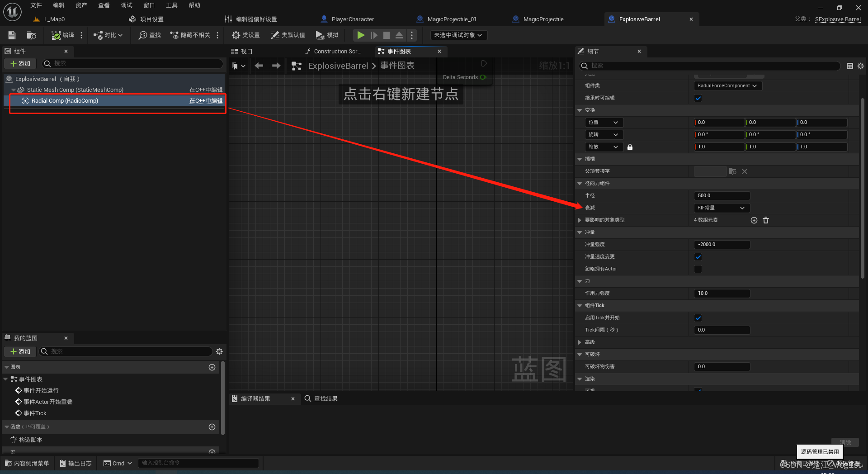Click the Skip Frame playback button
The image size is (868, 474).
coord(374,35)
